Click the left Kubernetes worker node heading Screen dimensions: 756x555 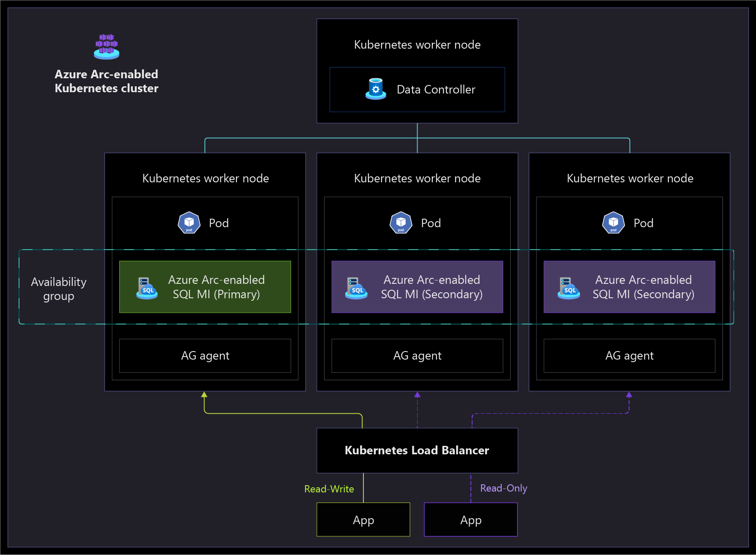[x=206, y=179]
